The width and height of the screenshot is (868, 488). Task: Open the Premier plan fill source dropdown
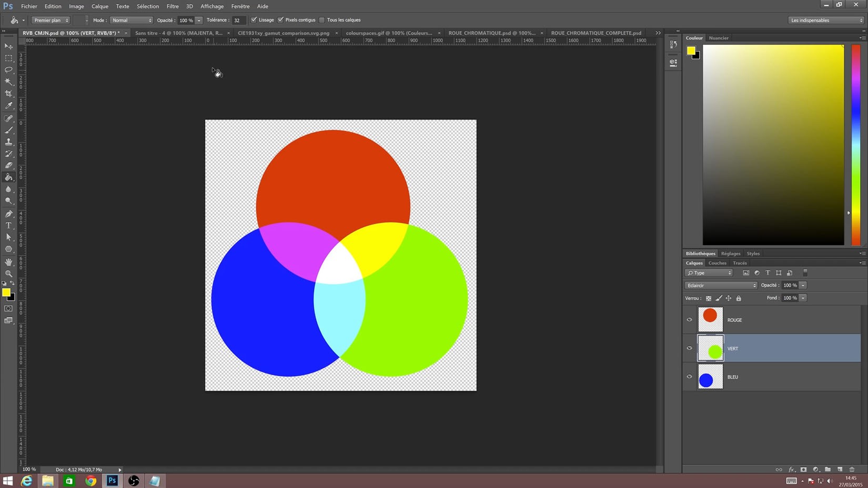(51, 20)
